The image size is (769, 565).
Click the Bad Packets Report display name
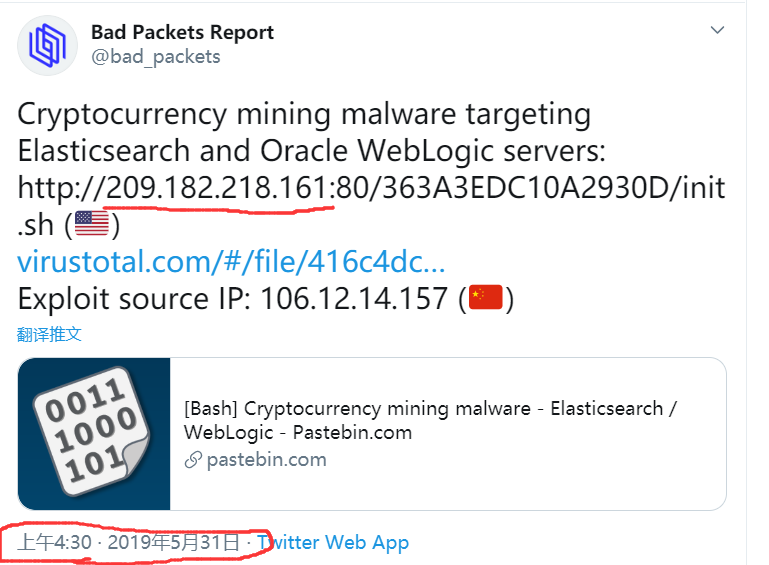182,32
